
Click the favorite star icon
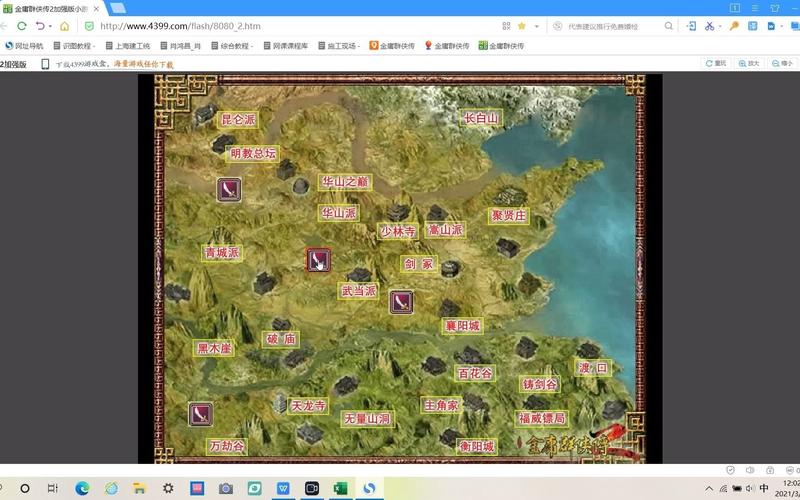click(x=521, y=26)
